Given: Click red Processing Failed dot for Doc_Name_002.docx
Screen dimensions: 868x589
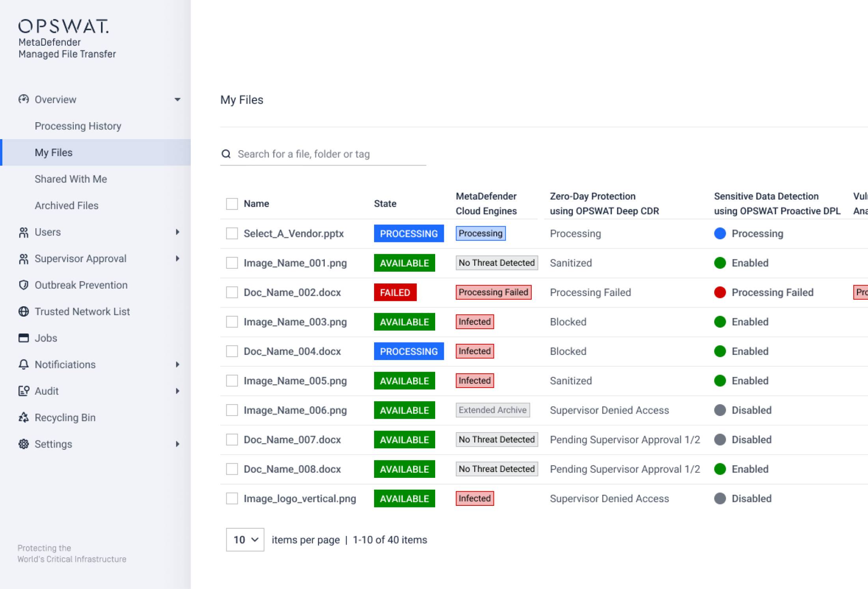Looking at the screenshot, I should pyautogui.click(x=720, y=292).
